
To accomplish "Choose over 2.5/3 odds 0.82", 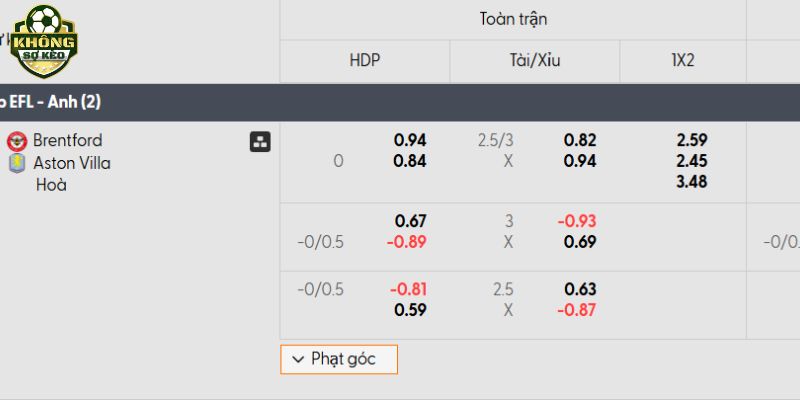I will 580,140.
